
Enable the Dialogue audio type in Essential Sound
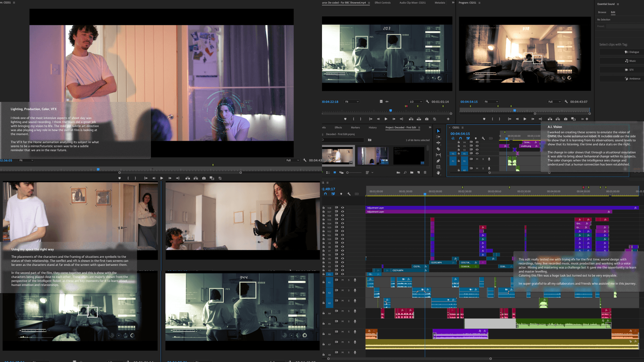(632, 52)
